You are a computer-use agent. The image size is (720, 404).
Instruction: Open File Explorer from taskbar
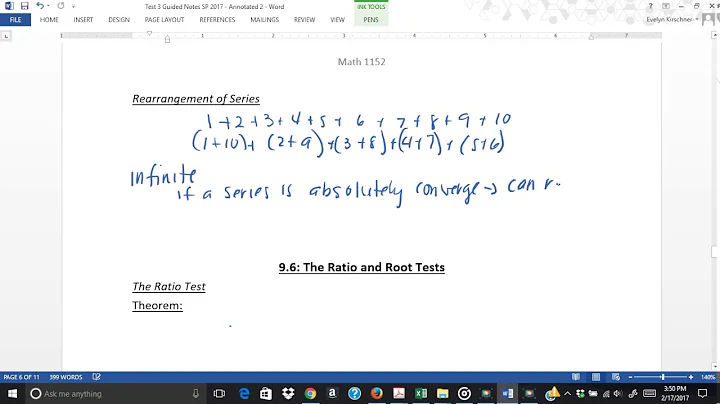pos(443,393)
